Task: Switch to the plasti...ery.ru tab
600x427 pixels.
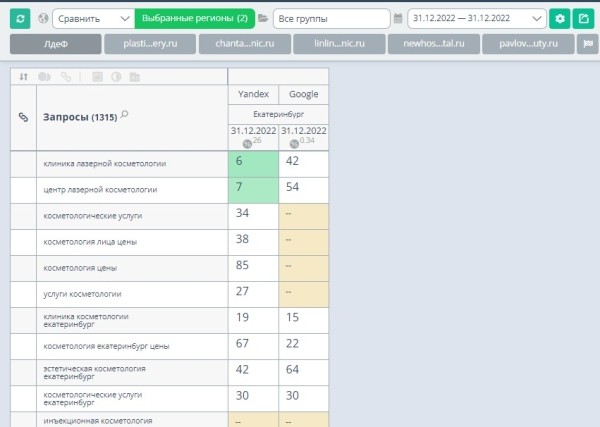Action: [150, 44]
